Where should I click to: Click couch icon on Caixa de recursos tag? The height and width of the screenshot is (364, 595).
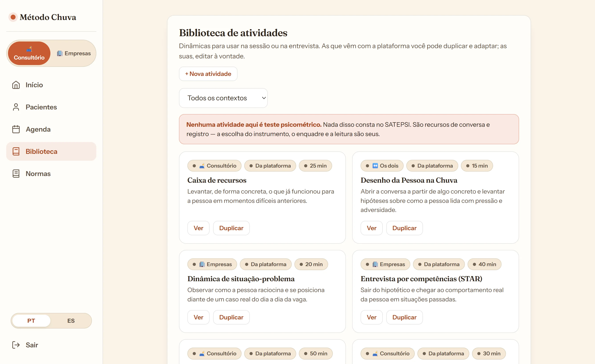coord(202,166)
